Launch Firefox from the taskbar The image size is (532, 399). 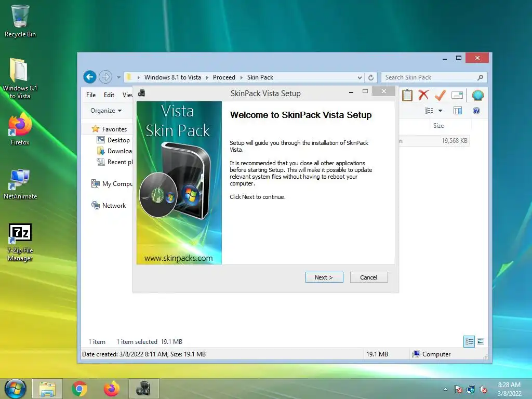point(112,389)
